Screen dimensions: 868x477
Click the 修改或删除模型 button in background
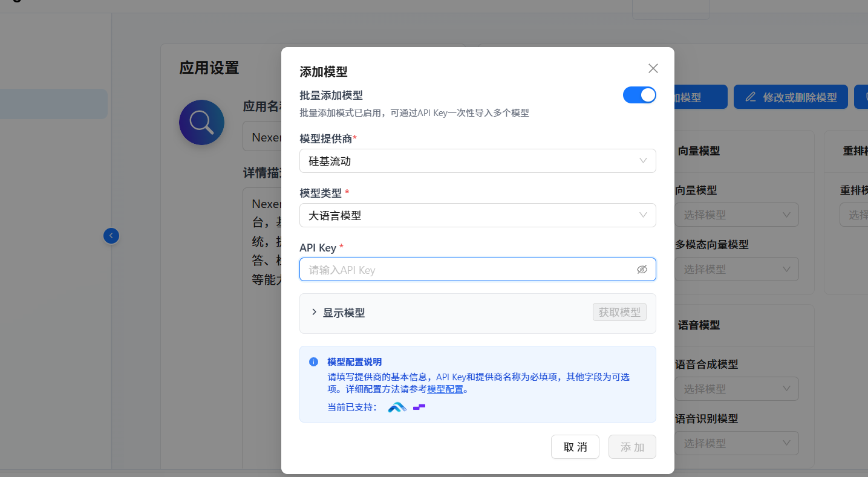pos(791,97)
